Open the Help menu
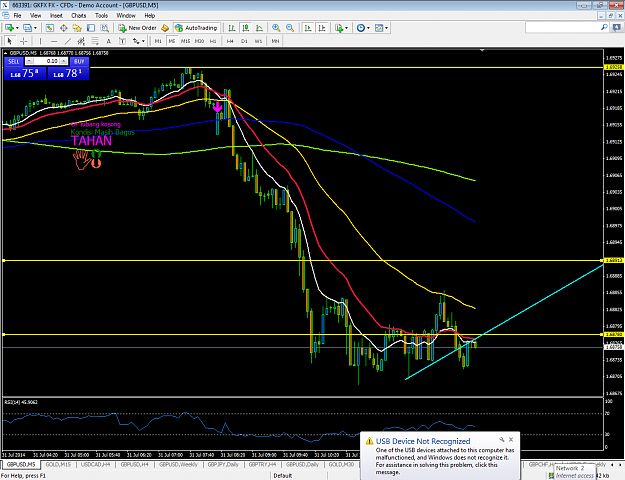 tap(149, 16)
